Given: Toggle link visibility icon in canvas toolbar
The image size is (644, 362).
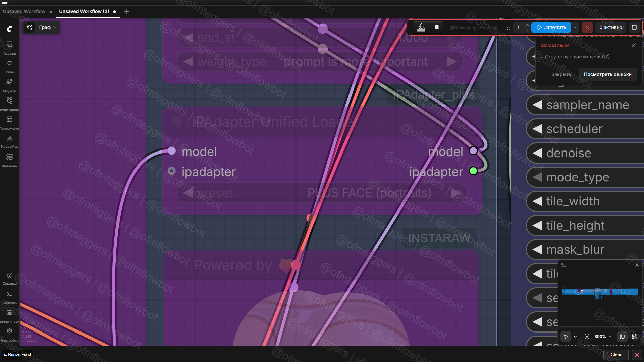Looking at the screenshot, I should 634,337.
